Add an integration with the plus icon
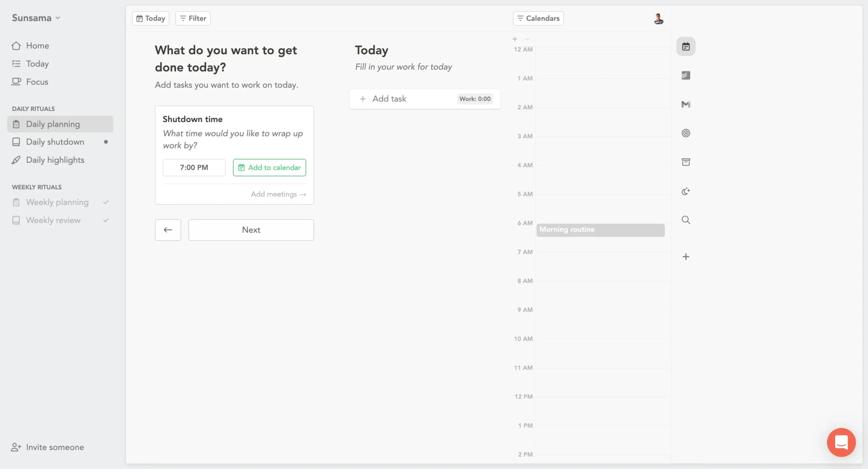This screenshot has height=469, width=868. 686,257
